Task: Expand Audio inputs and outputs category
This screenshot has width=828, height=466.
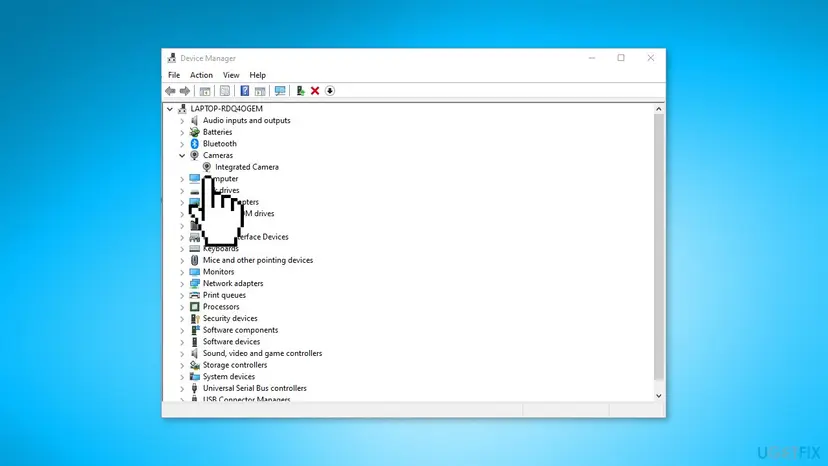Action: pyautogui.click(x=182, y=121)
